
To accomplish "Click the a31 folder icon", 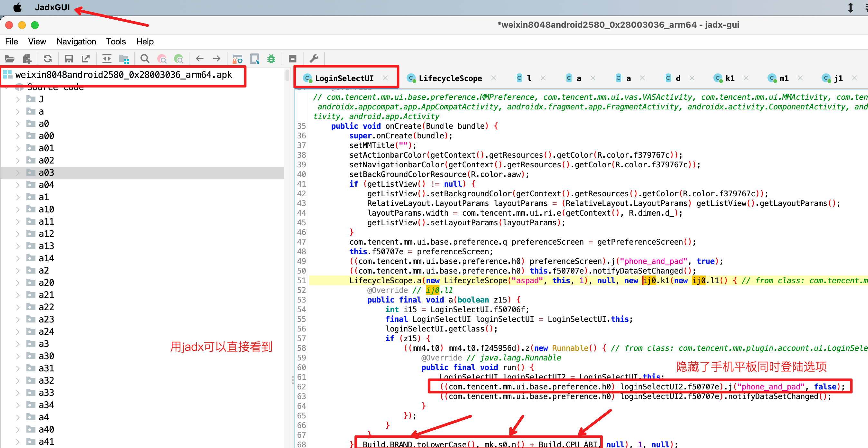I will [31, 368].
